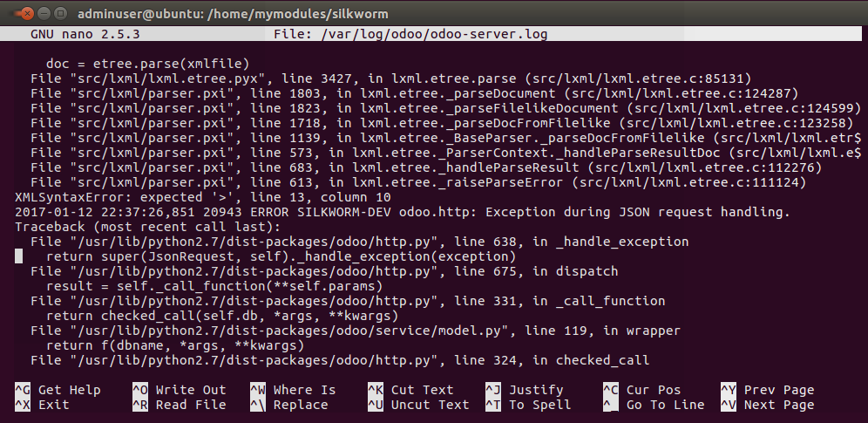Click the line 3427 lxml.etree.parse traceback row
Image resolution: width=868 pixels, height=423 pixels.
tap(390, 78)
